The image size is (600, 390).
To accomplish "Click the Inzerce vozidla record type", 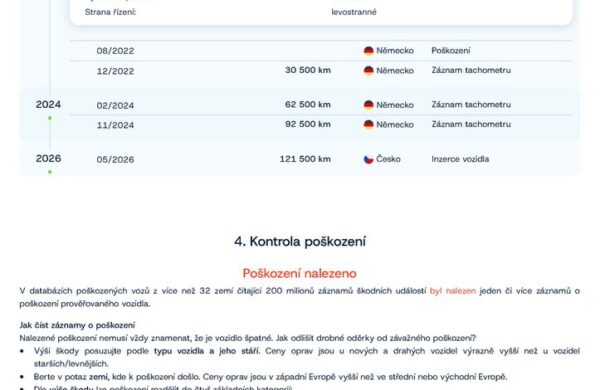I will [460, 159].
